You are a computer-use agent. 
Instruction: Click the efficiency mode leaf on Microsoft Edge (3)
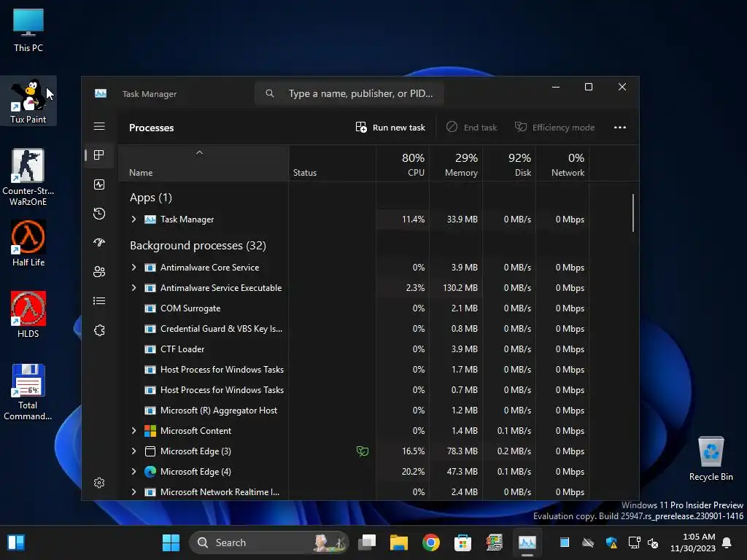click(x=363, y=451)
